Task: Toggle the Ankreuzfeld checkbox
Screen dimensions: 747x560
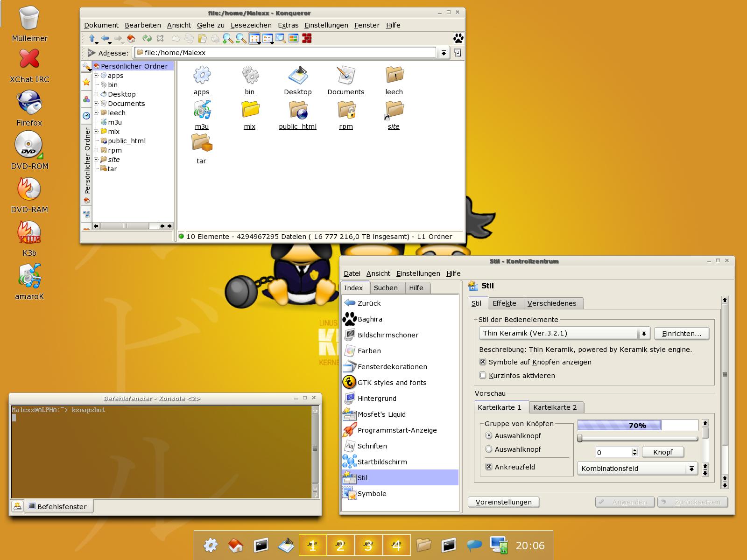Action: click(489, 467)
